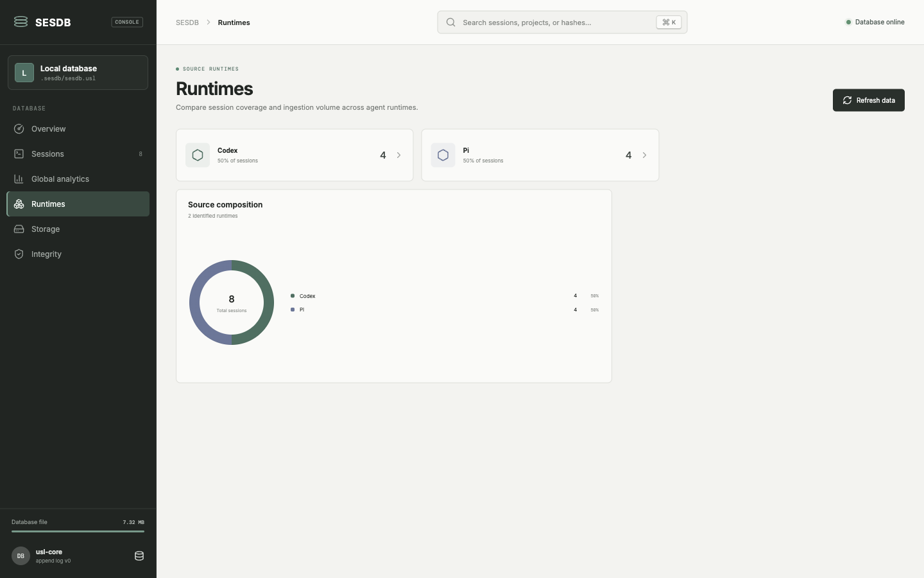This screenshot has height=578, width=924.
Task: Click the Runtimes breadcrumb label
Action: click(x=234, y=22)
